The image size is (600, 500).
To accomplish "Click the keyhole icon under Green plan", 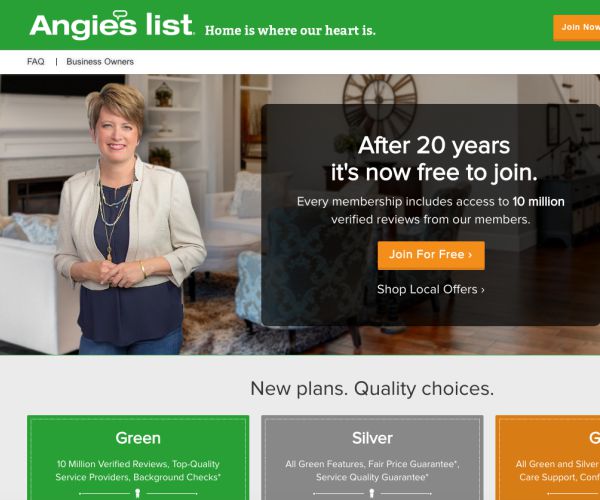I will coord(138,493).
